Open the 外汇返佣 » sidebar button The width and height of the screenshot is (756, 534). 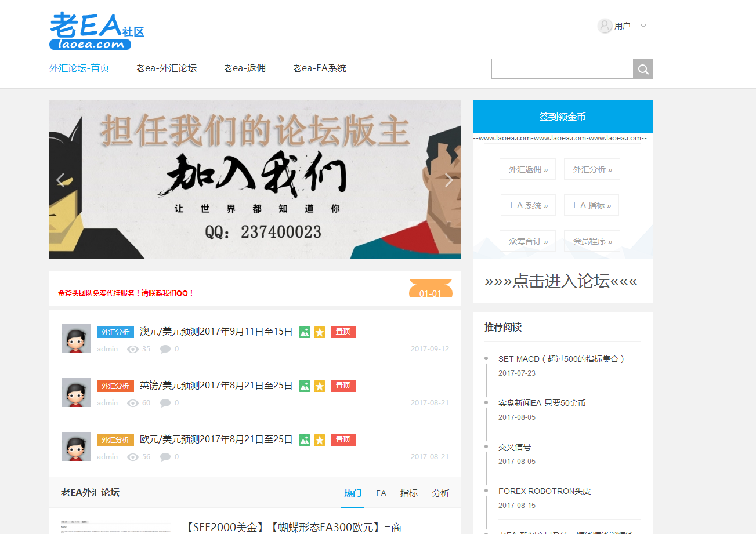[527, 169]
